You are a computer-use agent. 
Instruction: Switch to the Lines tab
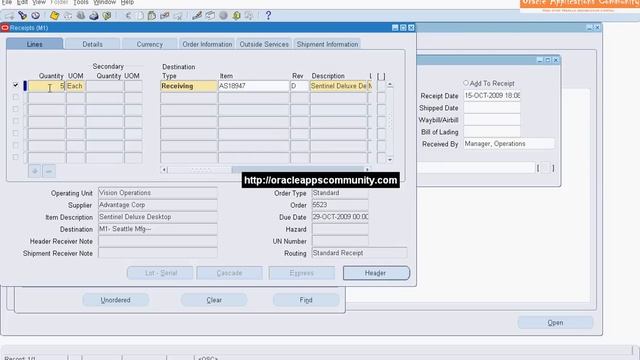pyautogui.click(x=35, y=44)
